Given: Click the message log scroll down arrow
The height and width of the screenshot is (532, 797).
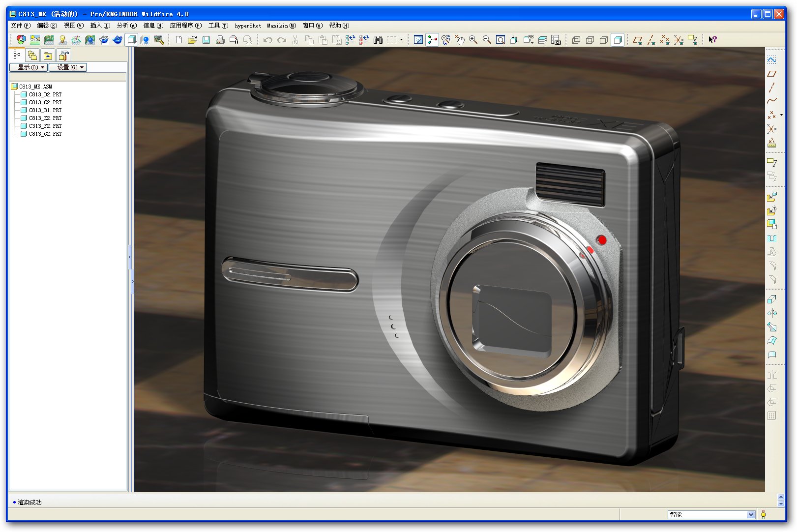Looking at the screenshot, I should [x=781, y=503].
